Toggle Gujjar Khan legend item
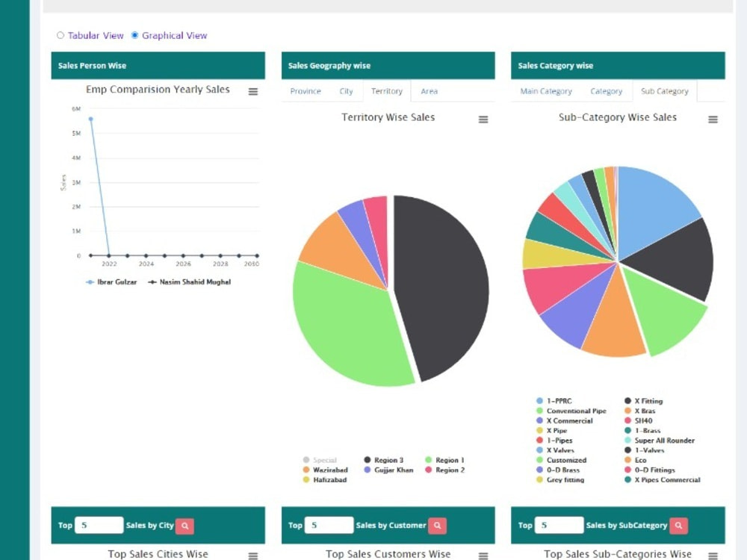The height and width of the screenshot is (560, 747). coord(388,470)
